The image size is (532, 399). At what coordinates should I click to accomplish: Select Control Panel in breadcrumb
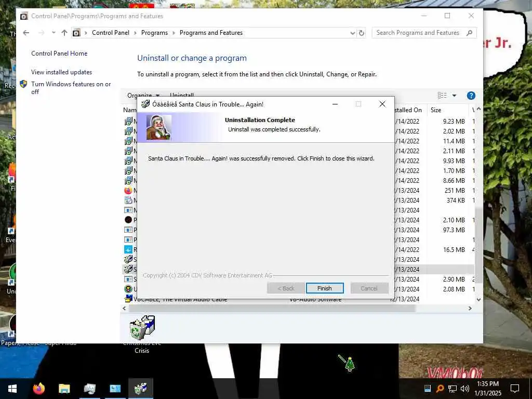[111, 33]
